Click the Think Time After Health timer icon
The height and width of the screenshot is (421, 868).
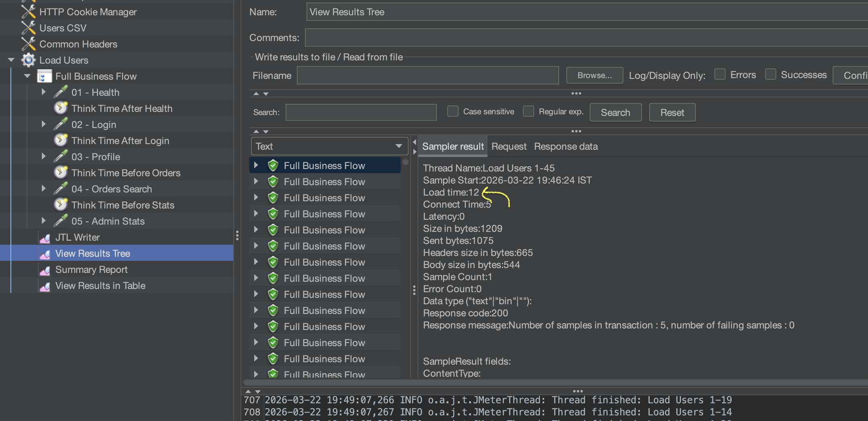(60, 108)
